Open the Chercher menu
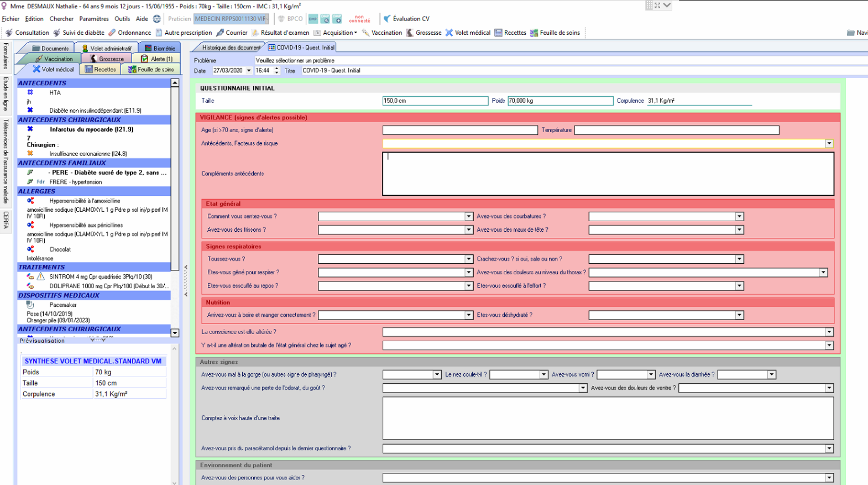 (61, 19)
